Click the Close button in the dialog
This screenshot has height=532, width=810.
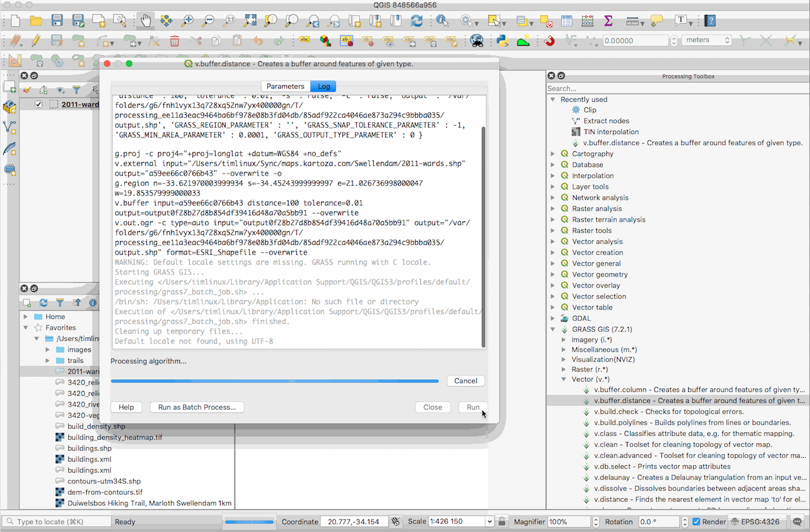point(432,407)
